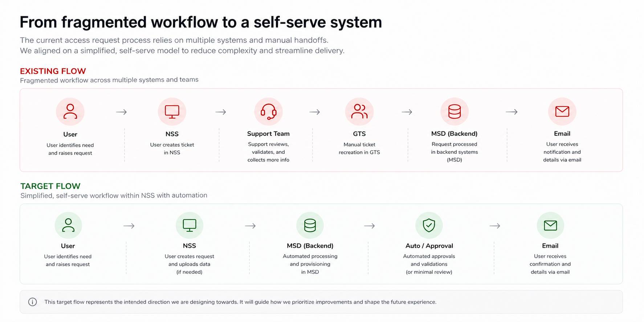The width and height of the screenshot is (644, 322).
Task: Click the Auto / Approval shield icon
Action: (429, 225)
